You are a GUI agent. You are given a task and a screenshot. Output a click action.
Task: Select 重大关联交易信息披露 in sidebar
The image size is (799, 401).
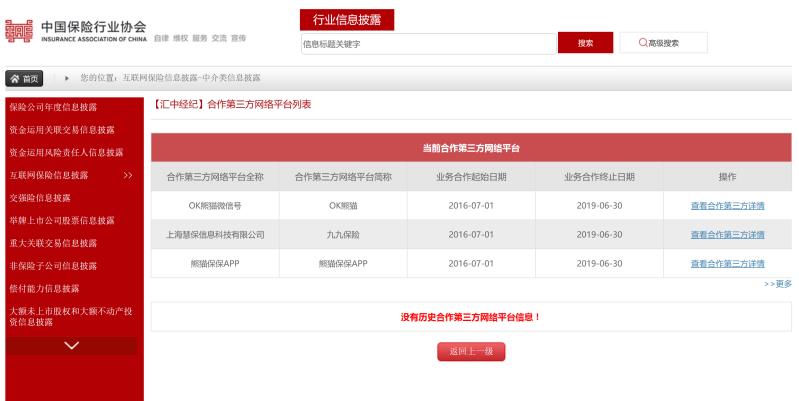pyautogui.click(x=53, y=243)
